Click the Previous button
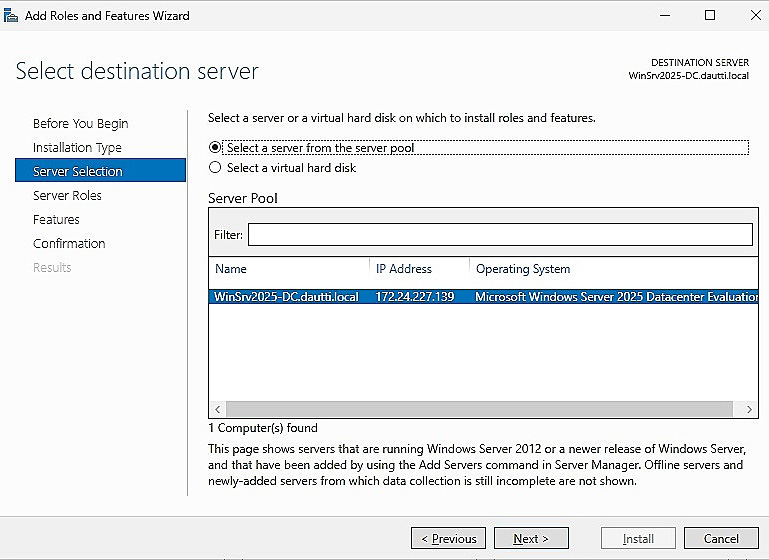 click(x=448, y=538)
